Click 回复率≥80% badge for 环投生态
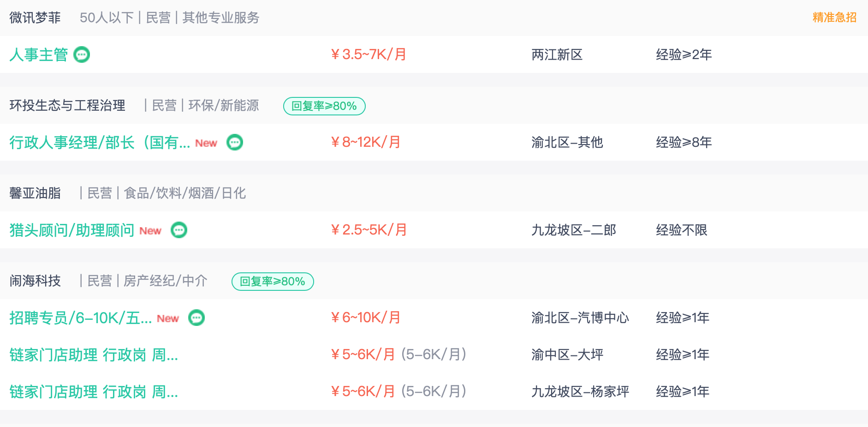The image size is (868, 427). 324,106
